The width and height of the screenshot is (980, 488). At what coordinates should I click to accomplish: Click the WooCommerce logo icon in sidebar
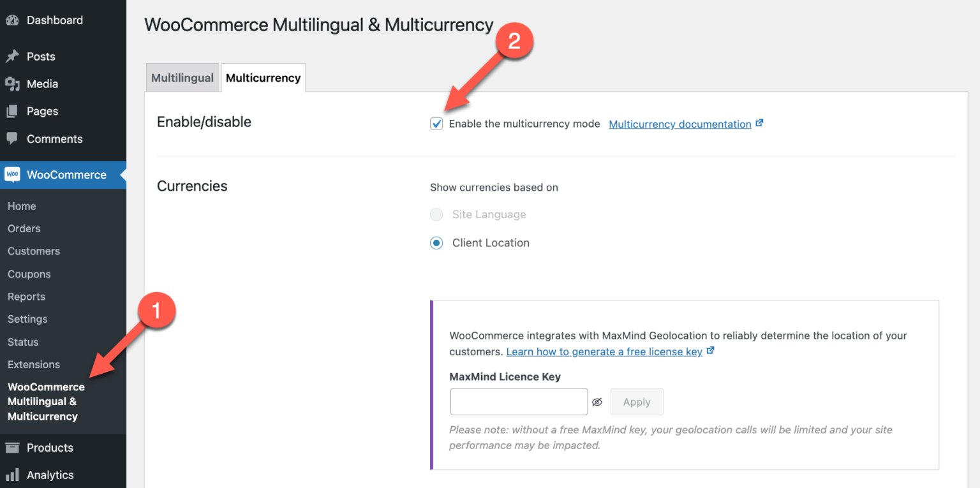tap(12, 174)
